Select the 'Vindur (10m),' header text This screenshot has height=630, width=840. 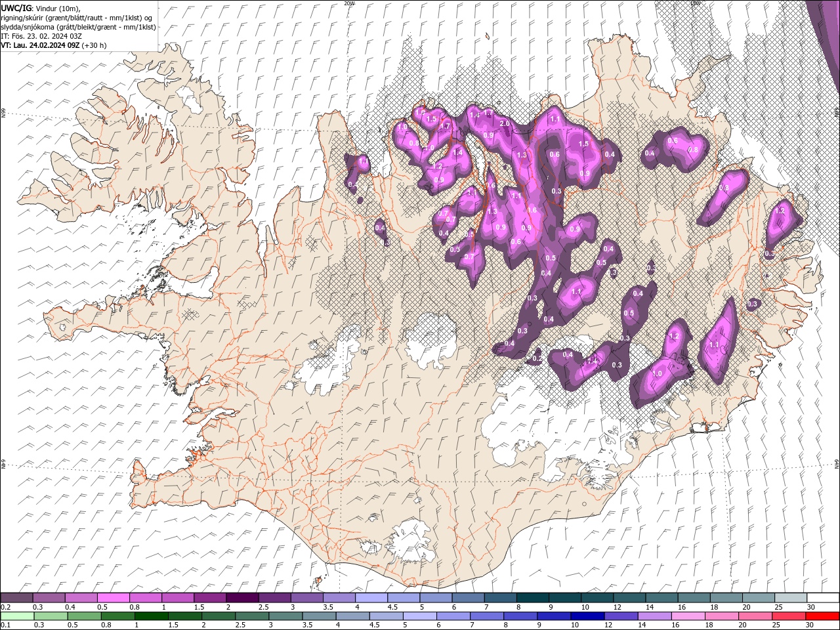pyautogui.click(x=57, y=8)
